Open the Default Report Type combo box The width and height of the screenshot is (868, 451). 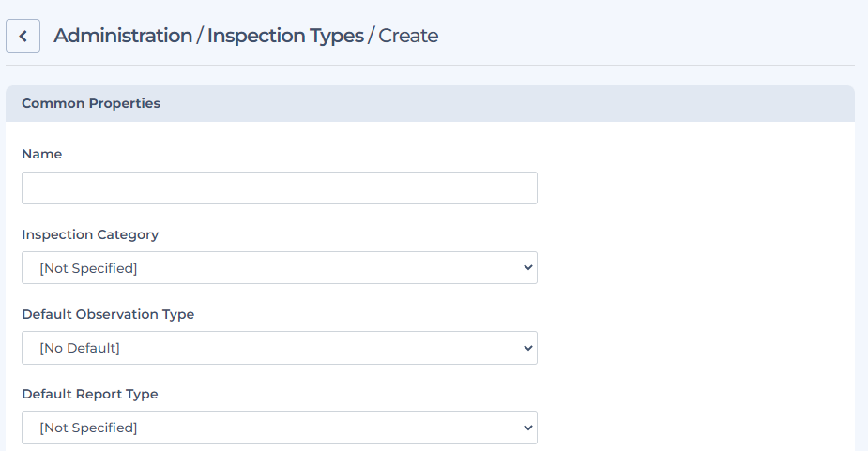[280, 428]
